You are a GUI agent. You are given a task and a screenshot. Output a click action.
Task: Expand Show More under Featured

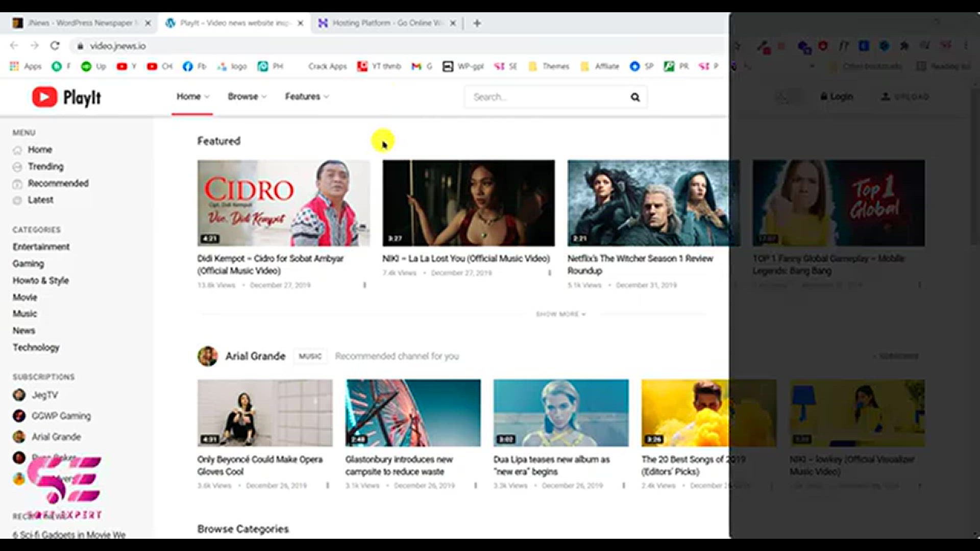click(560, 314)
